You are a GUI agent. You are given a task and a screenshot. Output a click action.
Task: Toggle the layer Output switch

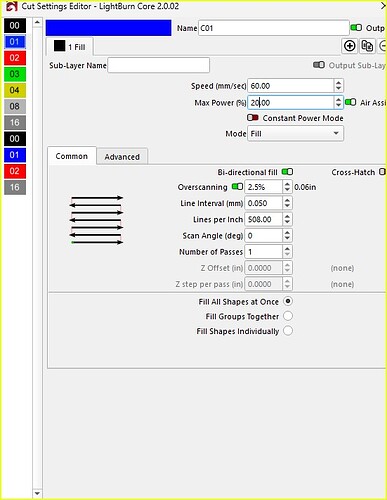(356, 28)
